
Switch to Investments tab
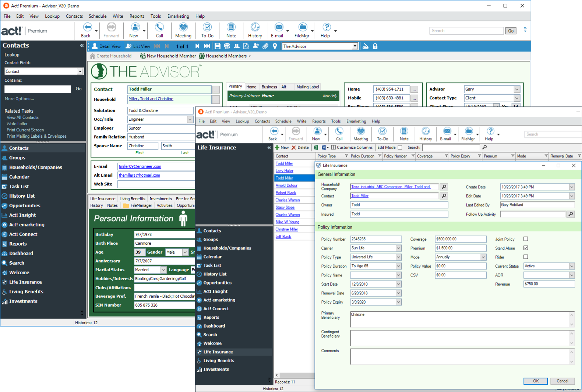161,199
